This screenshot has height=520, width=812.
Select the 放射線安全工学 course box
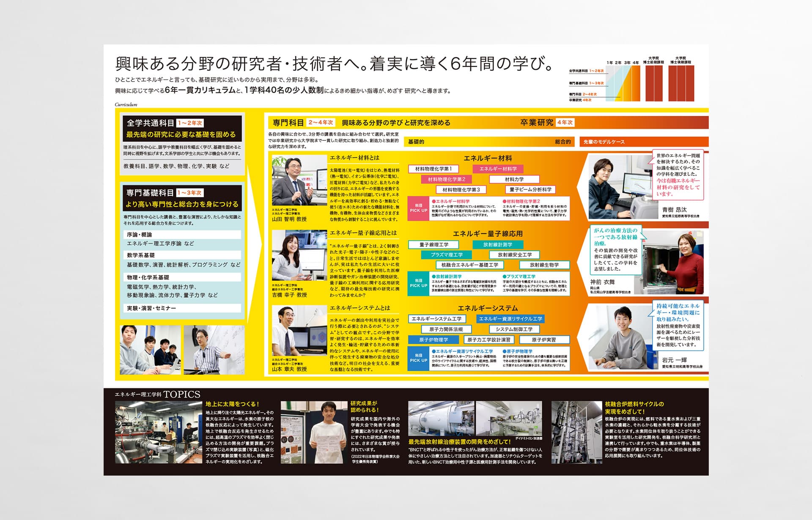click(x=514, y=255)
